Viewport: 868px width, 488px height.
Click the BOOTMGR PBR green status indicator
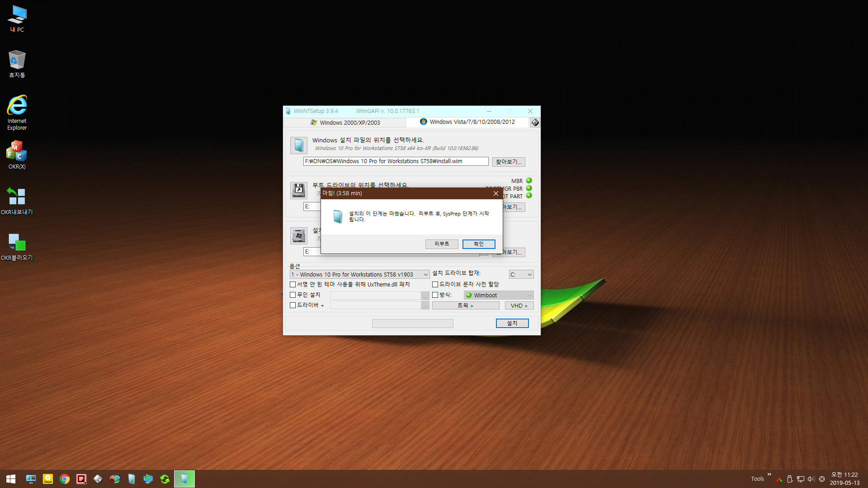529,188
